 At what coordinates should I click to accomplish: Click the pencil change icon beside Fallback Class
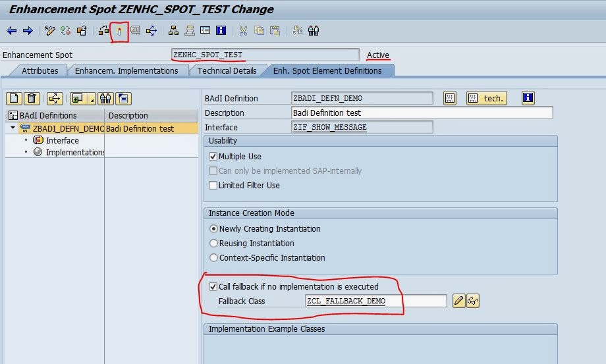point(458,301)
